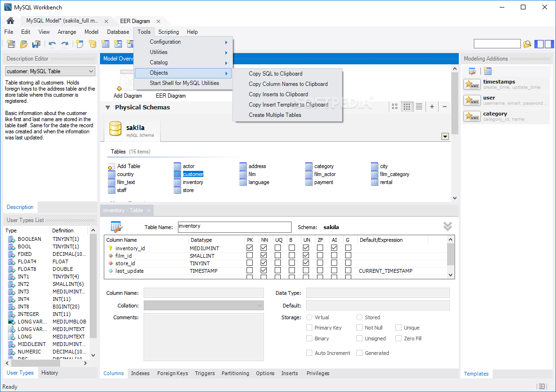Image resolution: width=556 pixels, height=392 pixels.
Task: Click the Table Name input field
Action: pyautogui.click(x=234, y=227)
